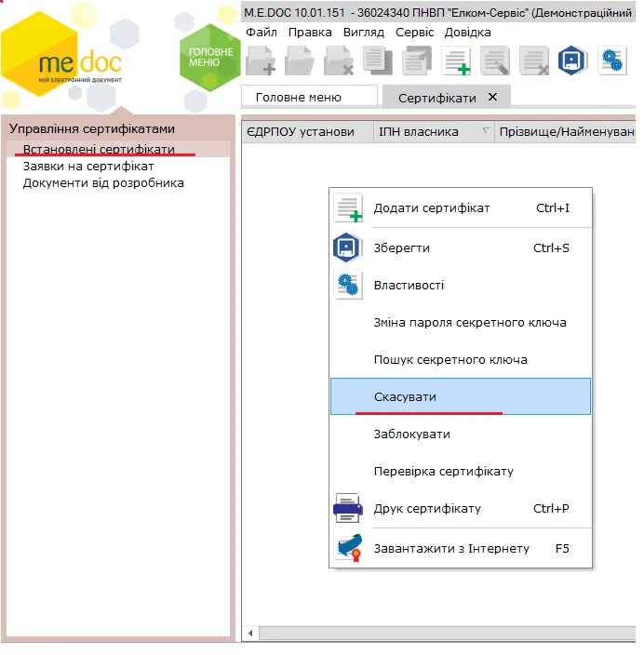Click the edit record toolbar icon with pencil
Screen dimensions: 644x655
click(495, 61)
